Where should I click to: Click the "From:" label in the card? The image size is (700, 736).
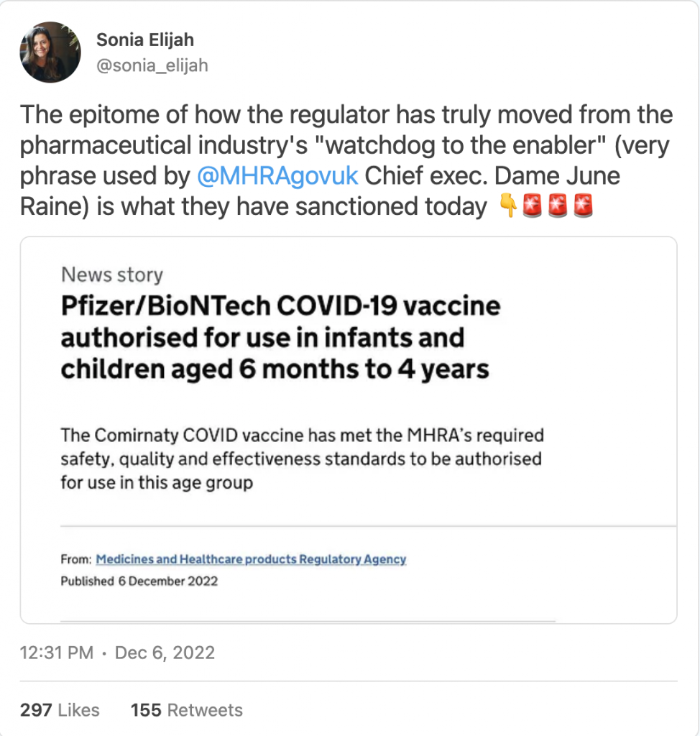(x=75, y=559)
